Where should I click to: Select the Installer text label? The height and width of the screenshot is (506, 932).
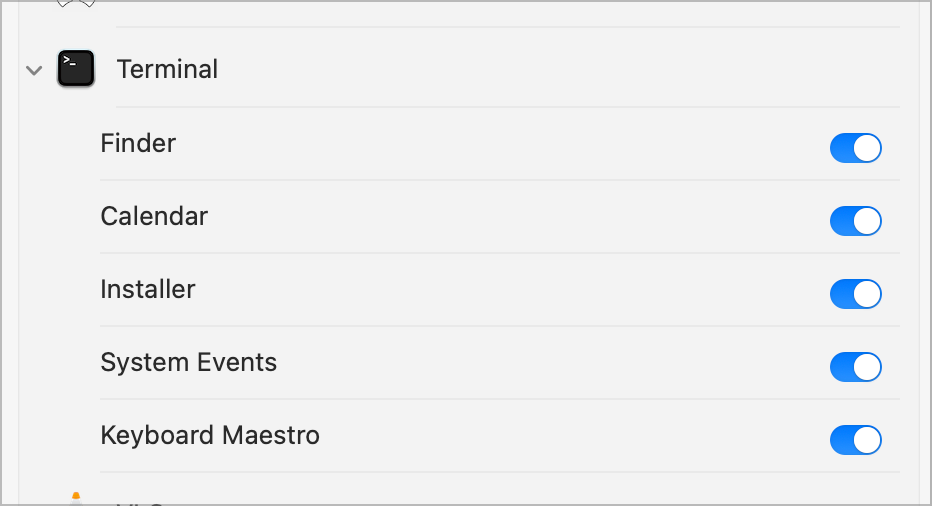148,289
